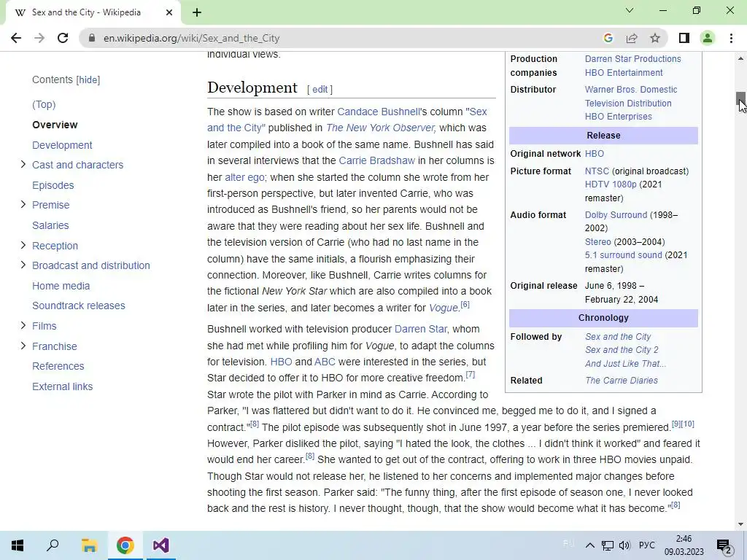Viewport: 747px width, 560px height.
Task: Open the Dolby Surround link
Action: coord(616,215)
